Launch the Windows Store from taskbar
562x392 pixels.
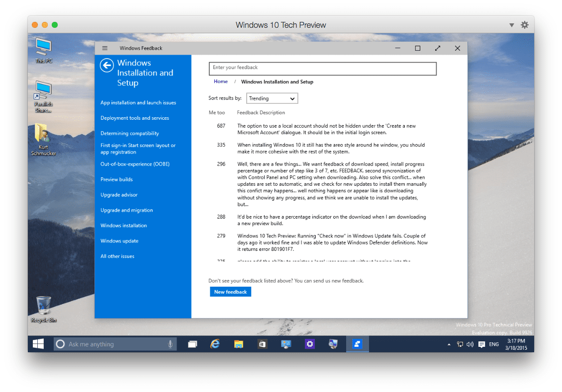pos(263,344)
